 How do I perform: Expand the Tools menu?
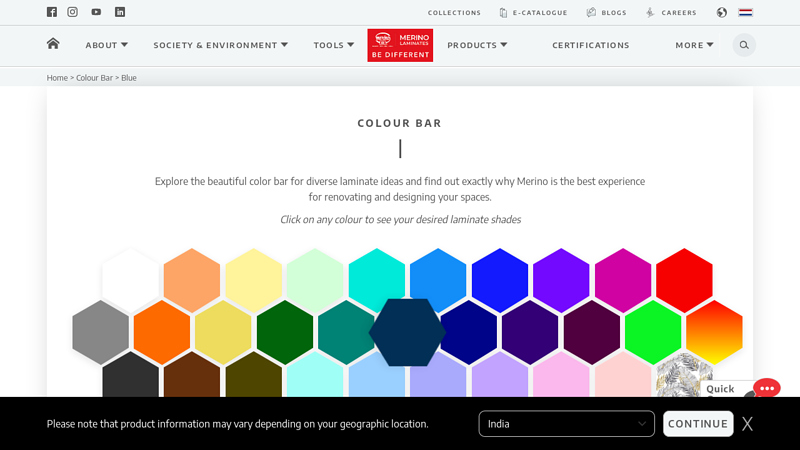(334, 45)
